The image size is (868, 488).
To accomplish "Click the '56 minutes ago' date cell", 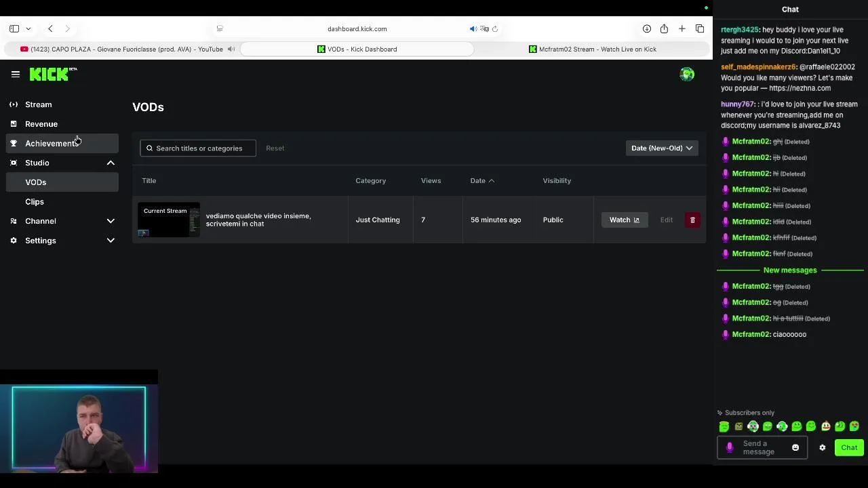I will click(496, 220).
